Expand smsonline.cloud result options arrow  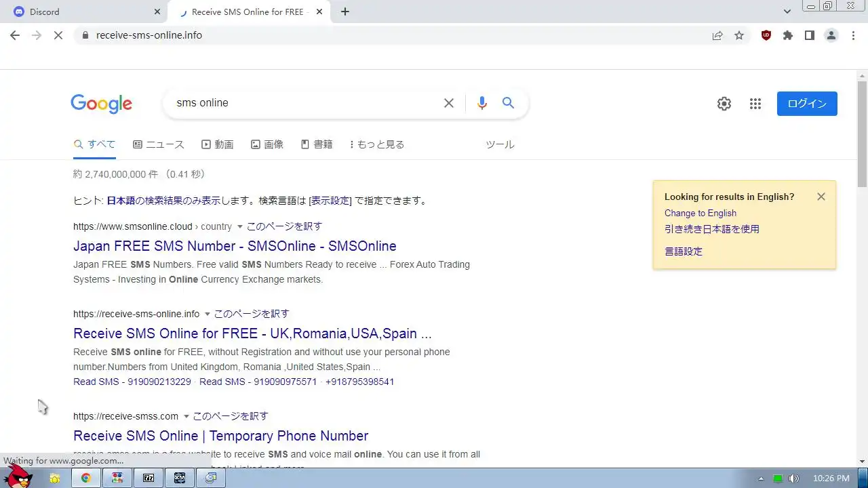tap(239, 227)
